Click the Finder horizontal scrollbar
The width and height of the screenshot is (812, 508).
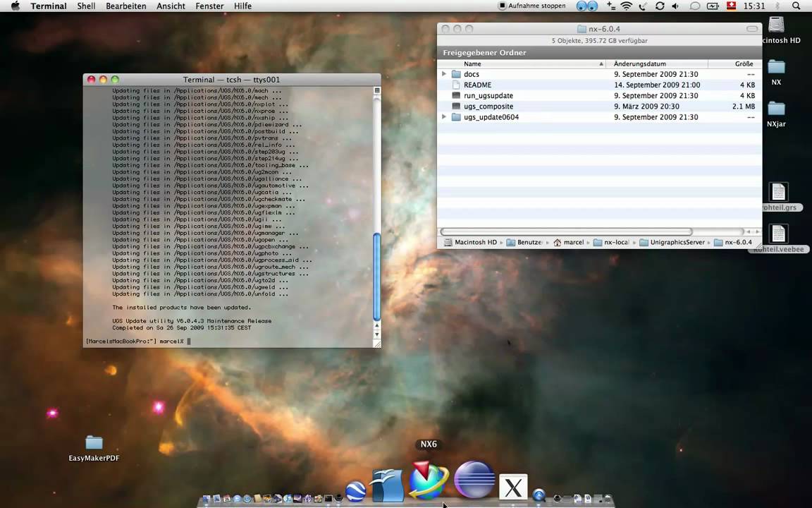566,231
